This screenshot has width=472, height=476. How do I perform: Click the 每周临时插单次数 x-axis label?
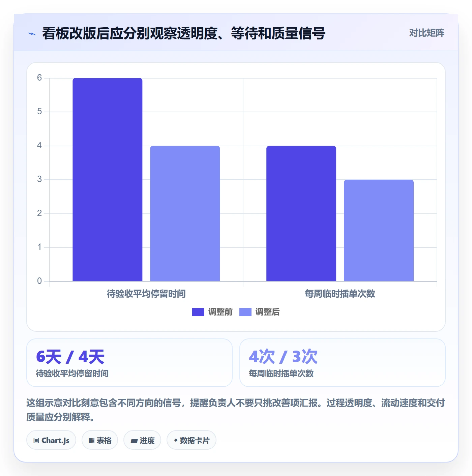(x=340, y=294)
